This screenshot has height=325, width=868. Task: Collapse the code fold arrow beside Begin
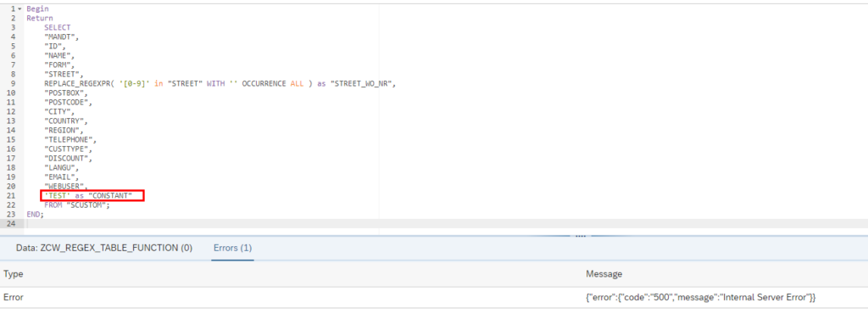point(20,8)
